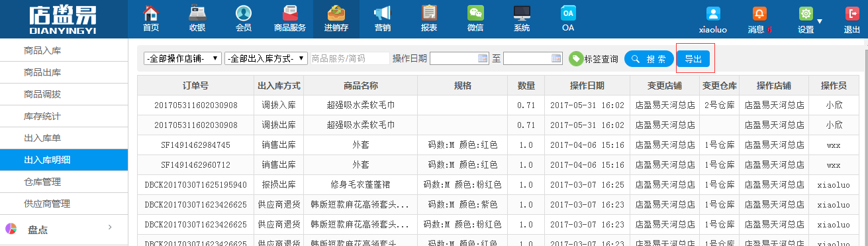The width and height of the screenshot is (868, 246).
Task: Select the 进销存 inventory icon
Action: pos(336,13)
